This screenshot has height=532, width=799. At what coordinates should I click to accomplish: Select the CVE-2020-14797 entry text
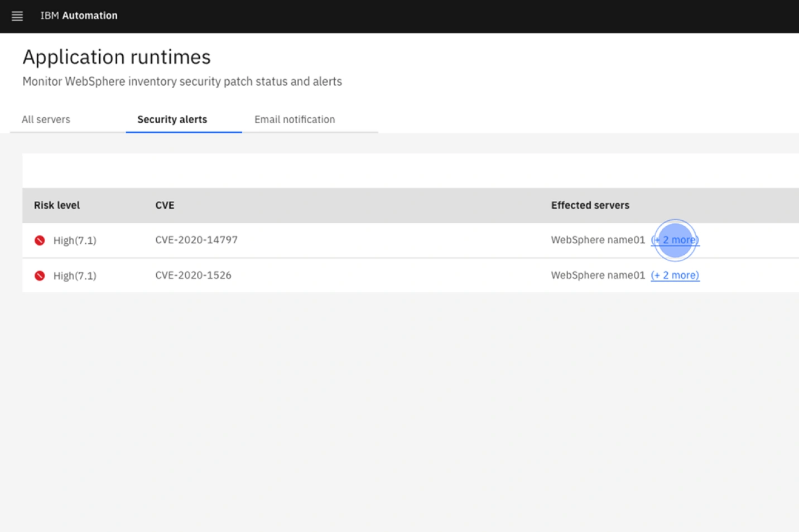[x=196, y=240]
